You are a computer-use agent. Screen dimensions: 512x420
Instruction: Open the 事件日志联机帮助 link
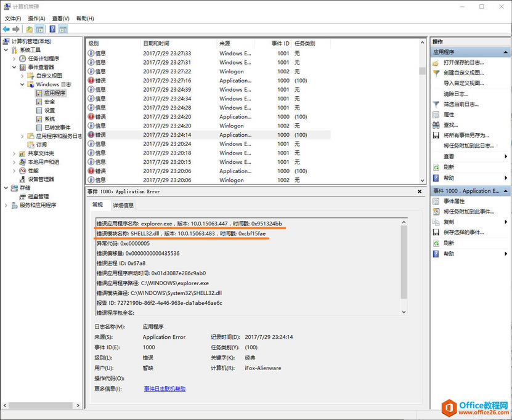[165, 389]
